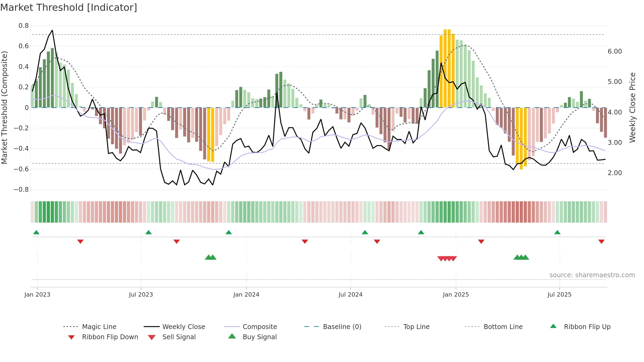Toggle the Composite legend entry
The width and height of the screenshot is (644, 362).
tap(250, 327)
